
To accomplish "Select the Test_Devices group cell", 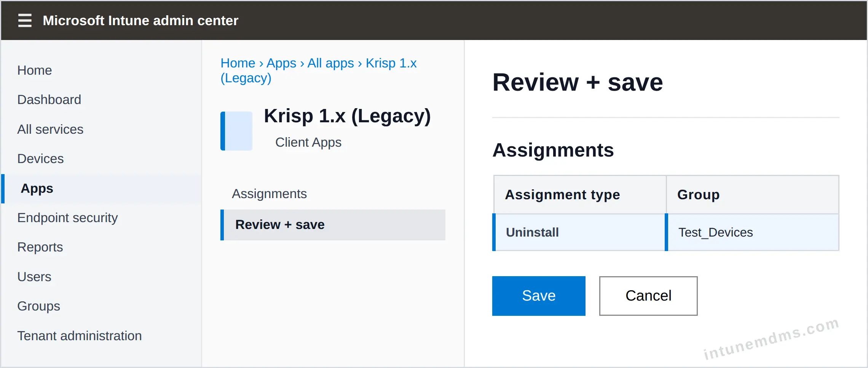I will coord(752,232).
